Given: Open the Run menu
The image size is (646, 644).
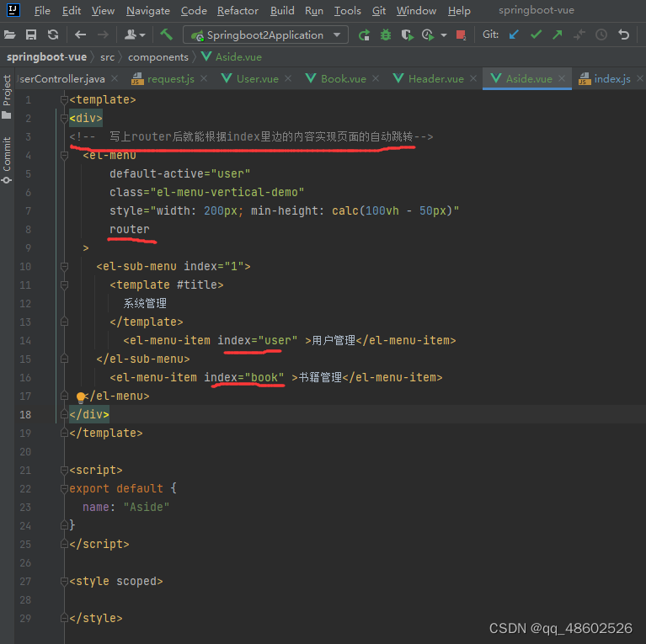Looking at the screenshot, I should tap(314, 11).
